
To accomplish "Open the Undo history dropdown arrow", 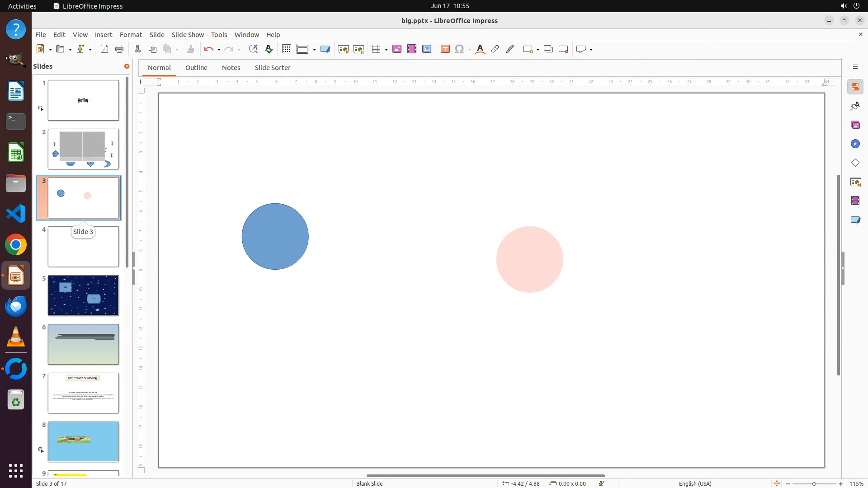I will click(x=219, y=50).
